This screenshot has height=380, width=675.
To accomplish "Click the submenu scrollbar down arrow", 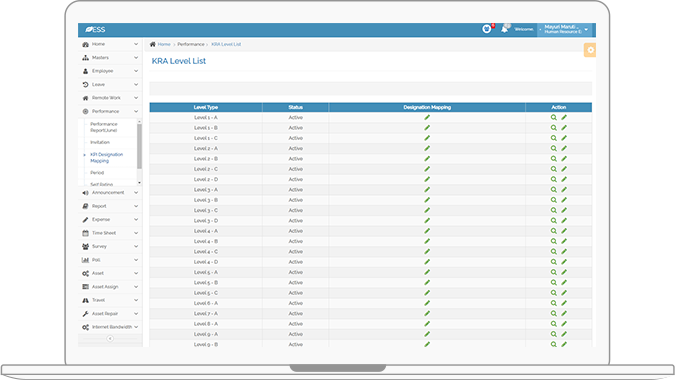I will coord(139,183).
